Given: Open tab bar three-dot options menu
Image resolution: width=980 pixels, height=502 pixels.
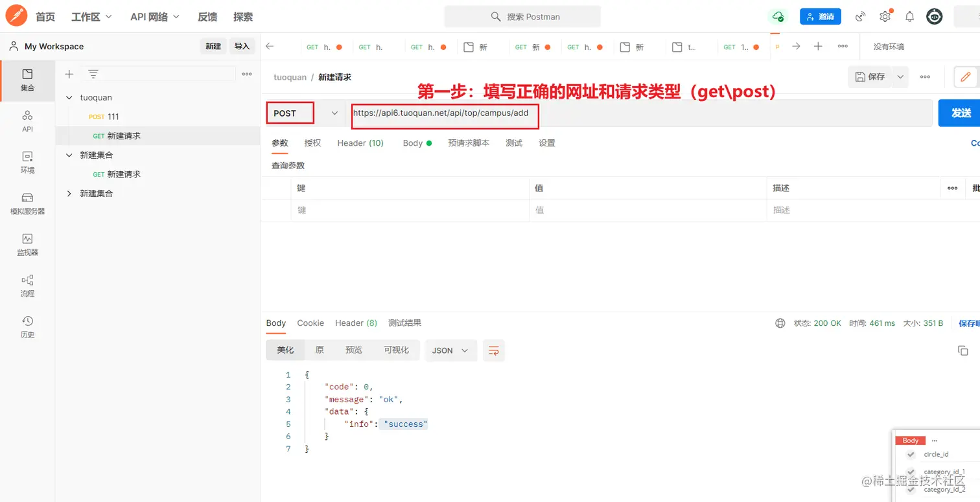Looking at the screenshot, I should 843,46.
